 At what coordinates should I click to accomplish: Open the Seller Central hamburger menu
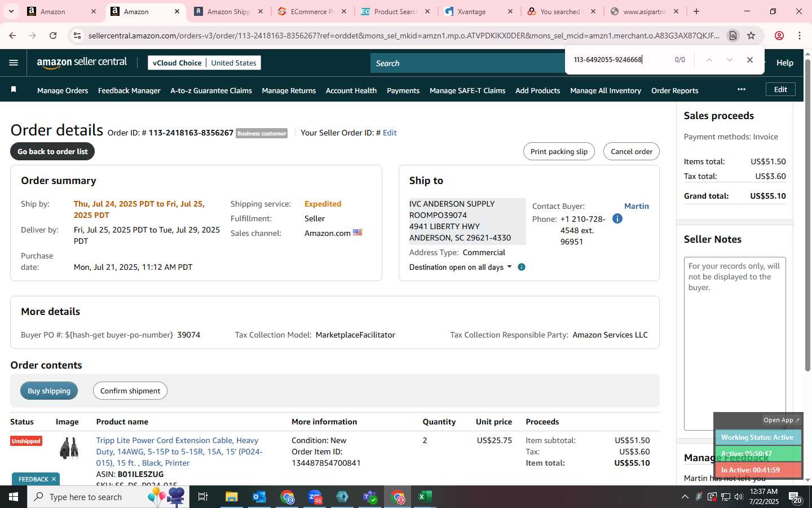click(14, 63)
